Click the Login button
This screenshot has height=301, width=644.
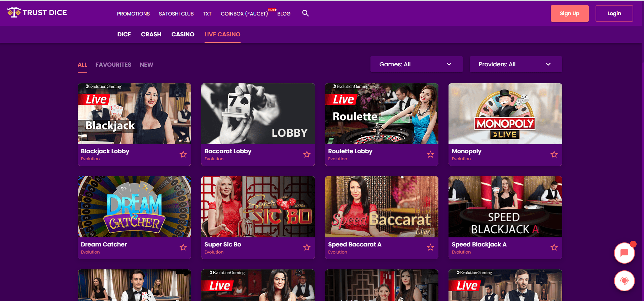(614, 13)
